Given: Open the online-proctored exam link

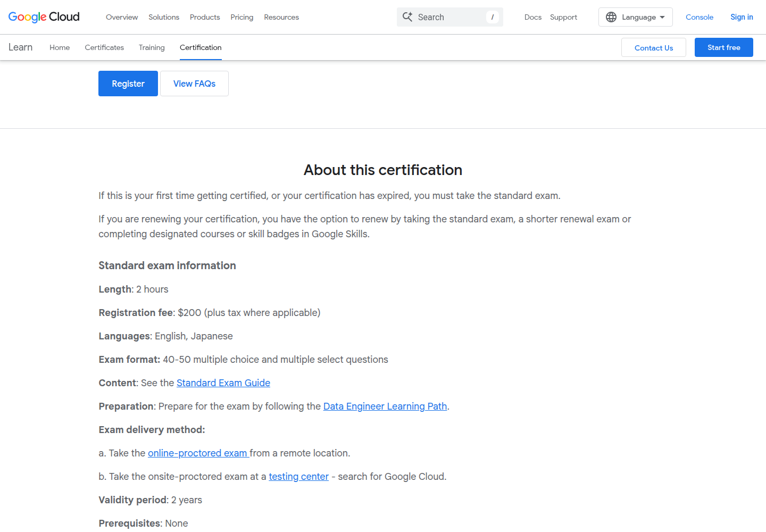Looking at the screenshot, I should point(198,453).
